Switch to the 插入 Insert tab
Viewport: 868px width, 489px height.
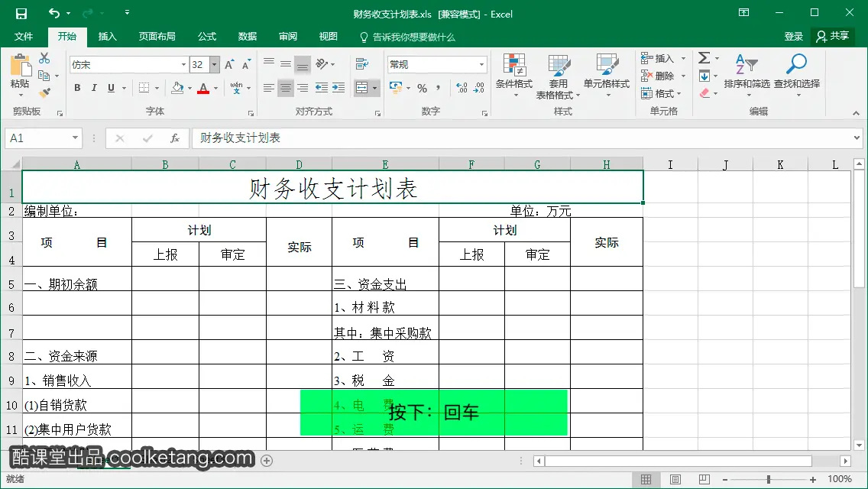point(108,37)
